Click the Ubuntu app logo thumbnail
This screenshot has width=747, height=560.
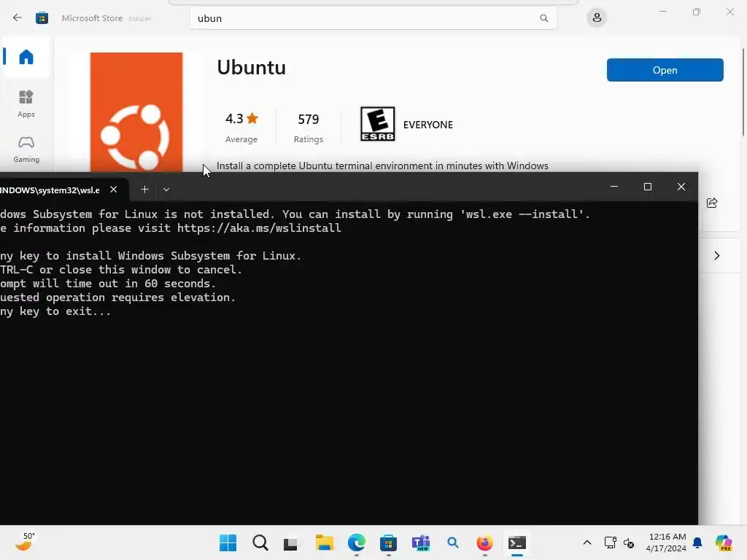coord(136,112)
